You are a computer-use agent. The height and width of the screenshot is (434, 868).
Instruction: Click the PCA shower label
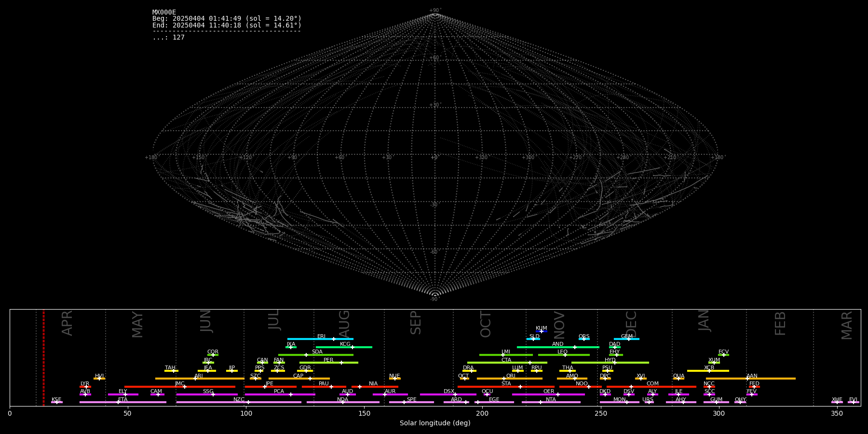[279, 392]
